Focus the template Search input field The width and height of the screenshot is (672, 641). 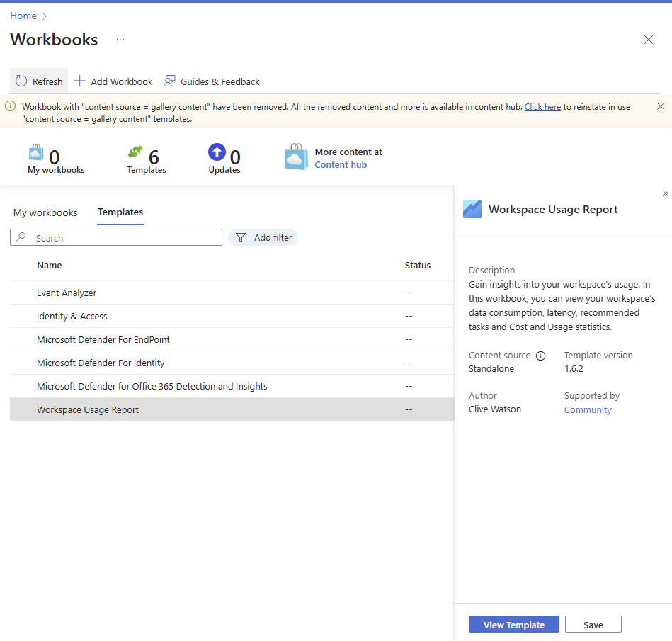coord(116,237)
